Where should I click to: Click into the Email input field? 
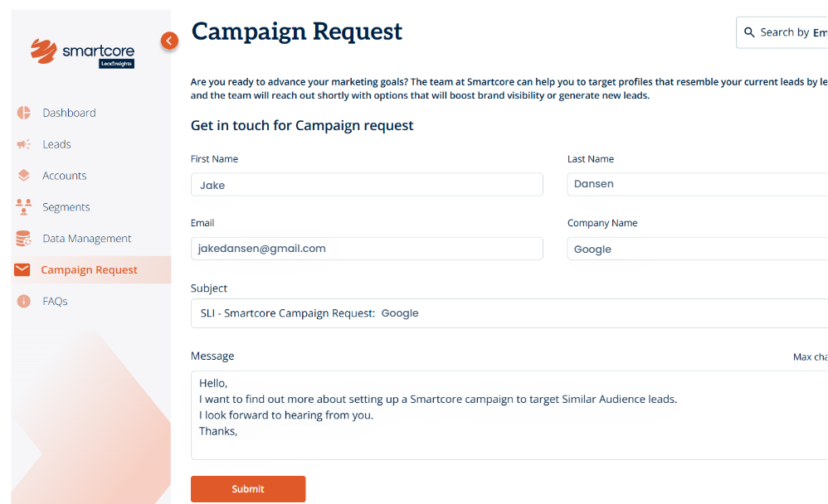point(367,249)
